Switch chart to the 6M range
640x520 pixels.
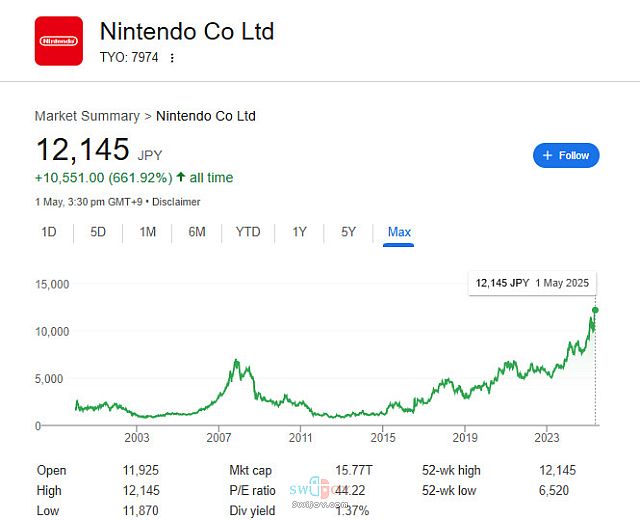point(197,232)
